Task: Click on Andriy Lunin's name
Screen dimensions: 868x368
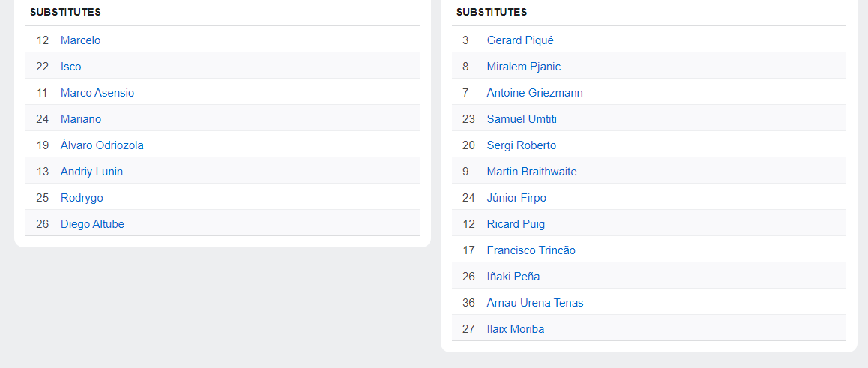Action: (91, 172)
